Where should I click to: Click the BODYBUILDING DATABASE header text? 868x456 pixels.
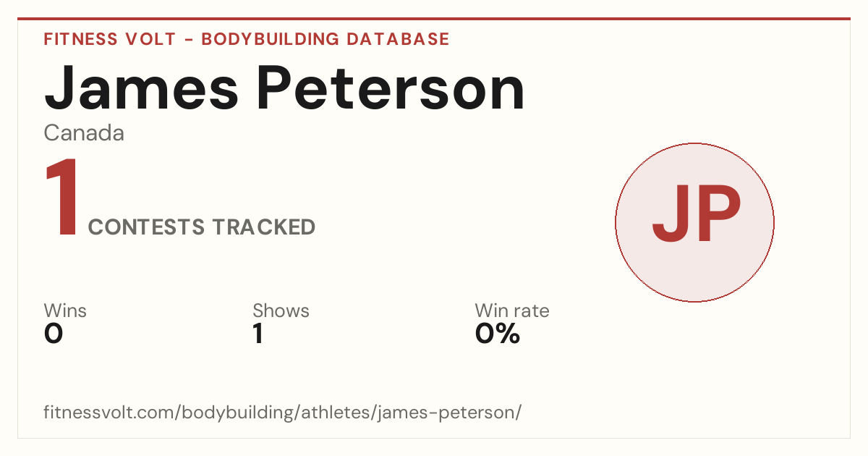[325, 39]
